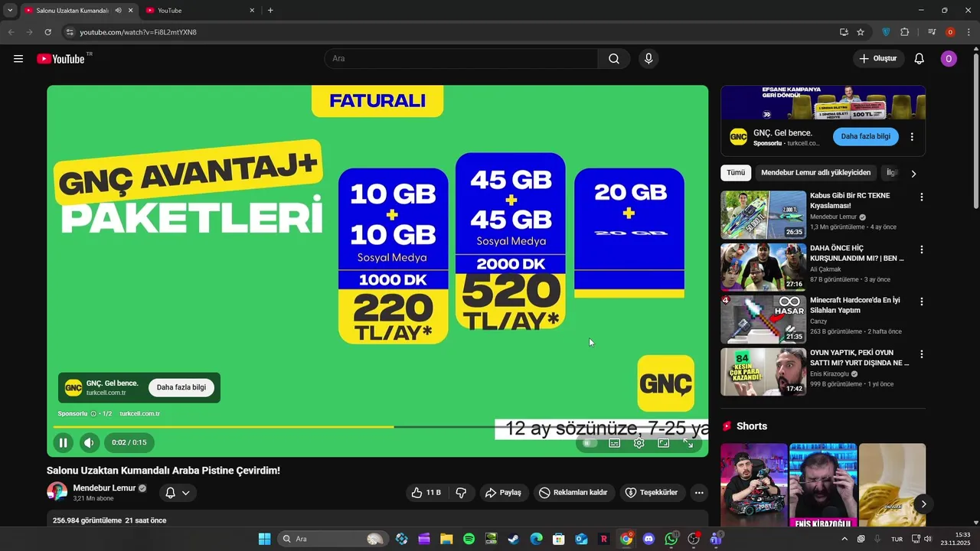Open the Windows Start menu
Screen dimensions: 980x551
[264, 539]
